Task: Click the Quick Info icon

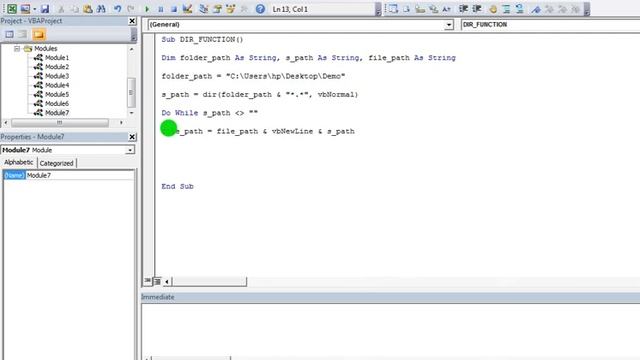Action: (x=420, y=9)
